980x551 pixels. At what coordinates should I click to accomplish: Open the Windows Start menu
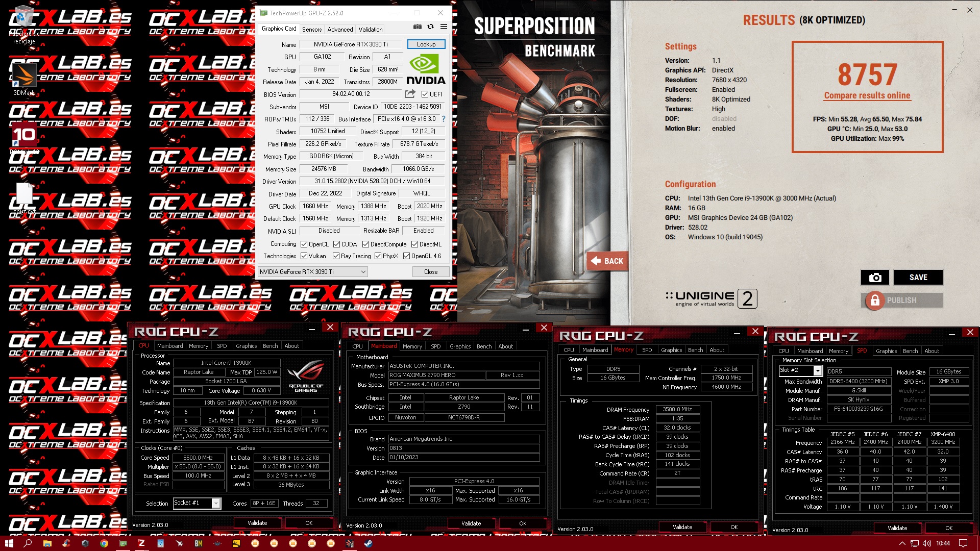point(9,543)
